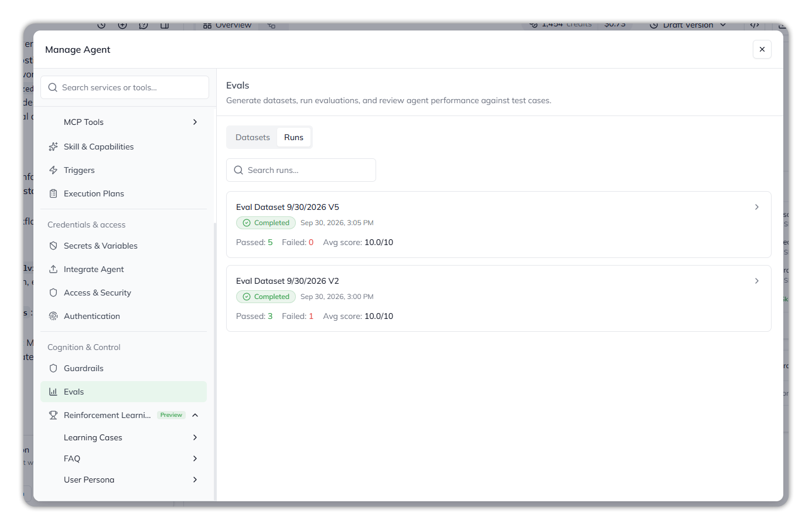Click the Authentication menu label
The height and width of the screenshot is (530, 812).
coord(92,316)
